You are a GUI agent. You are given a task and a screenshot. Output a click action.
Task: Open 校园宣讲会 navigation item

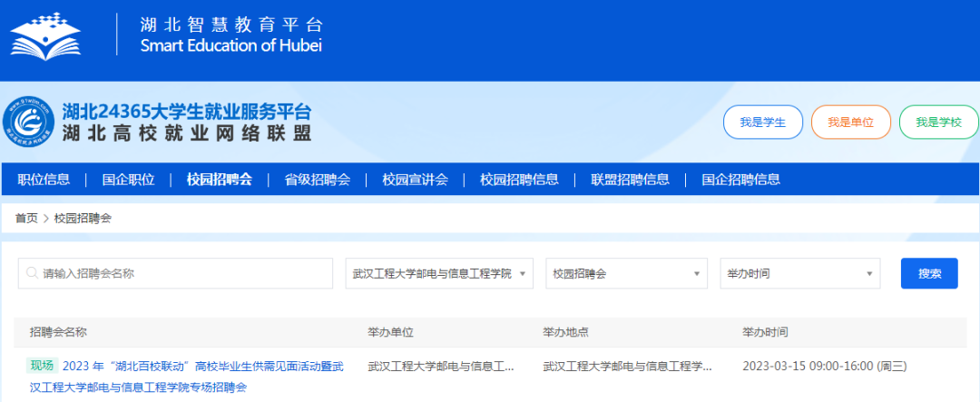(x=415, y=180)
